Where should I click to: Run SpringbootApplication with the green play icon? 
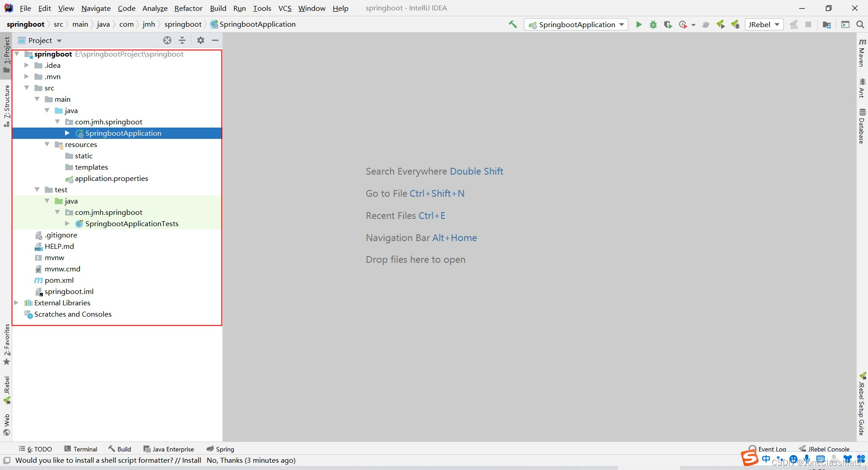tap(639, 24)
